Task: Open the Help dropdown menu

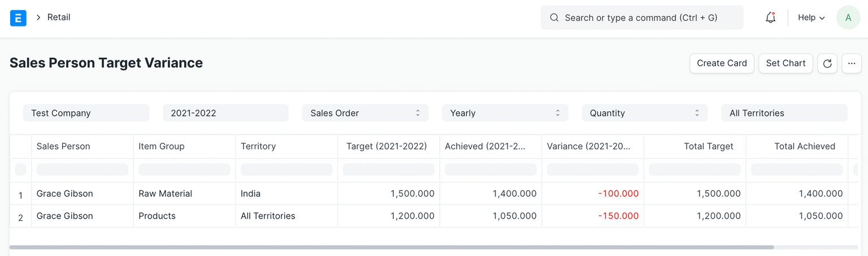Action: (811, 18)
